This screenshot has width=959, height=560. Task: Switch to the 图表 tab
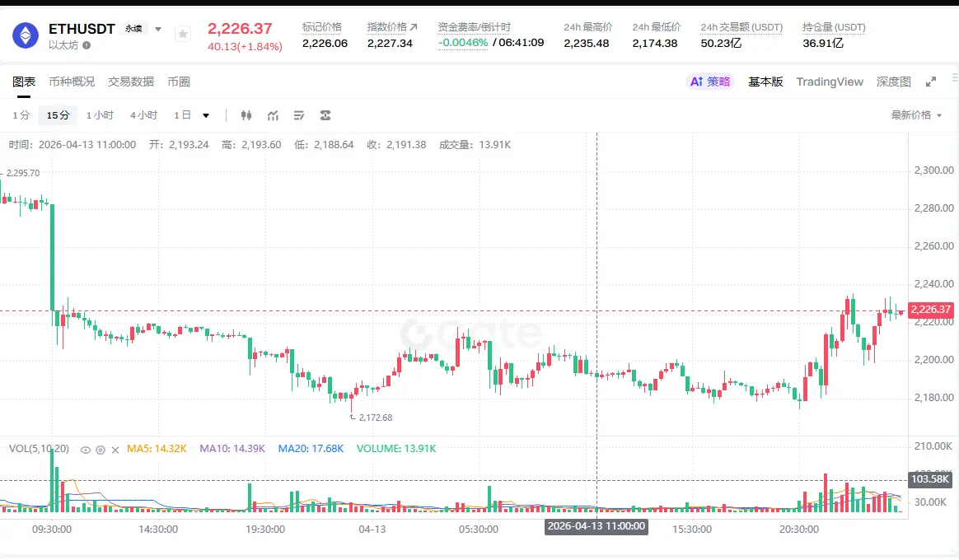pos(24,82)
